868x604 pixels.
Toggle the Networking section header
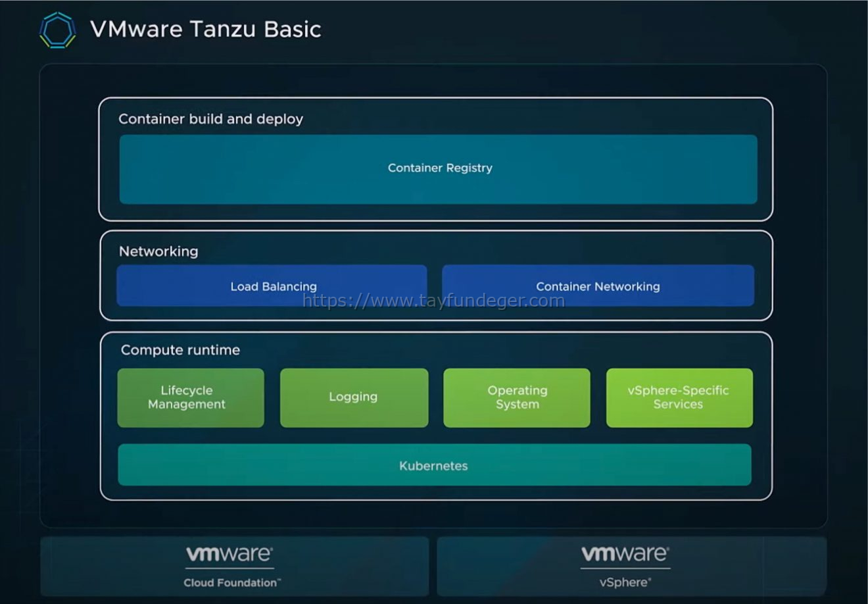point(158,251)
